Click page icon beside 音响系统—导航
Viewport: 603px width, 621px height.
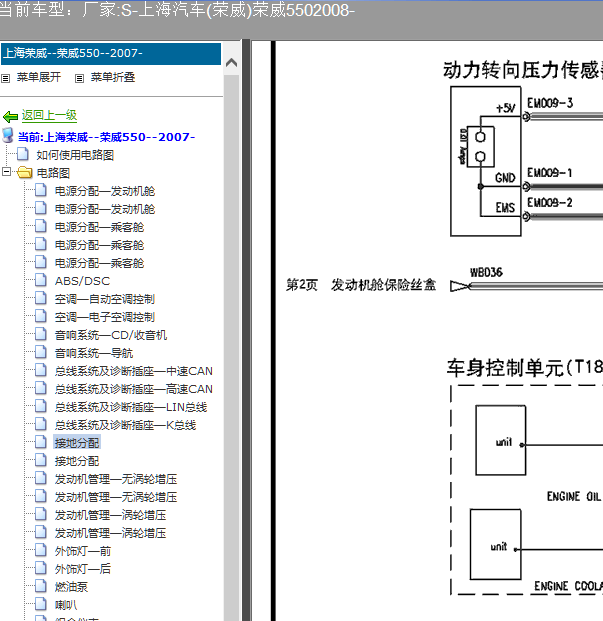(41, 352)
